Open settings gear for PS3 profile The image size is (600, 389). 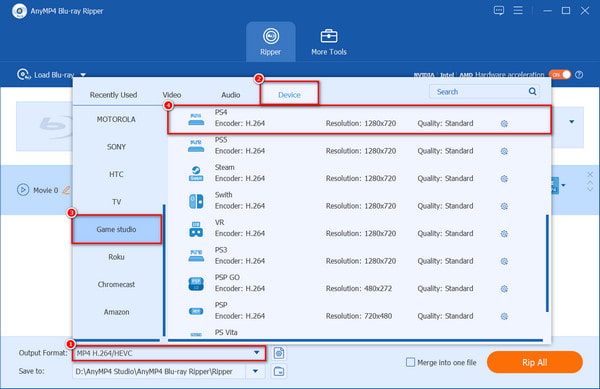(504, 261)
